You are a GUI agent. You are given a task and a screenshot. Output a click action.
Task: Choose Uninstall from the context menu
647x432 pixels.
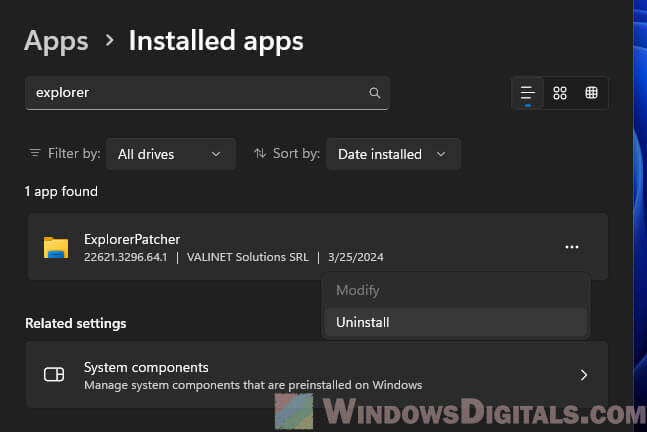[456, 322]
